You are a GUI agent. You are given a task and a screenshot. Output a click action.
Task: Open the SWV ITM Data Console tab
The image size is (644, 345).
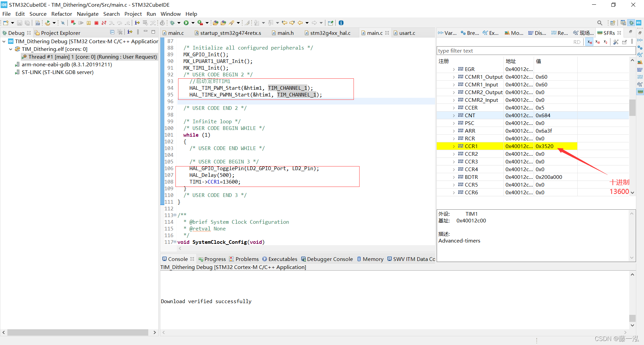pos(411,259)
